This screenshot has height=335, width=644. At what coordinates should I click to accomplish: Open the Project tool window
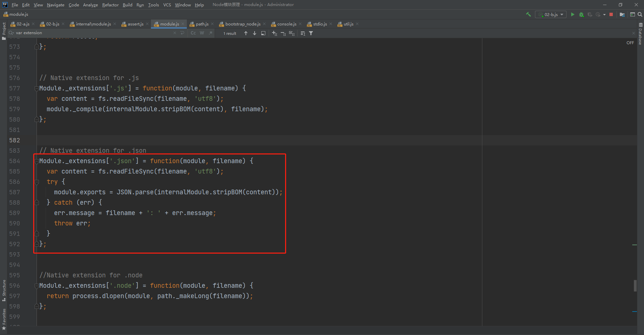(x=4, y=30)
